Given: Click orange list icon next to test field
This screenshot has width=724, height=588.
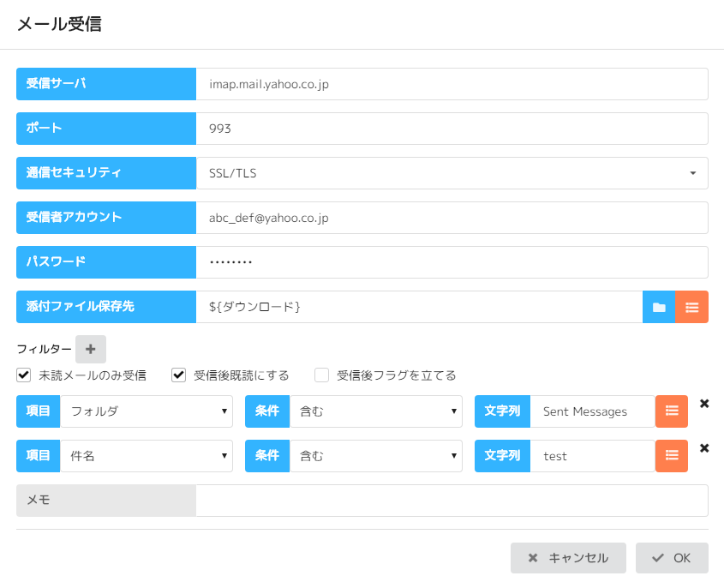Looking at the screenshot, I should (x=672, y=456).
